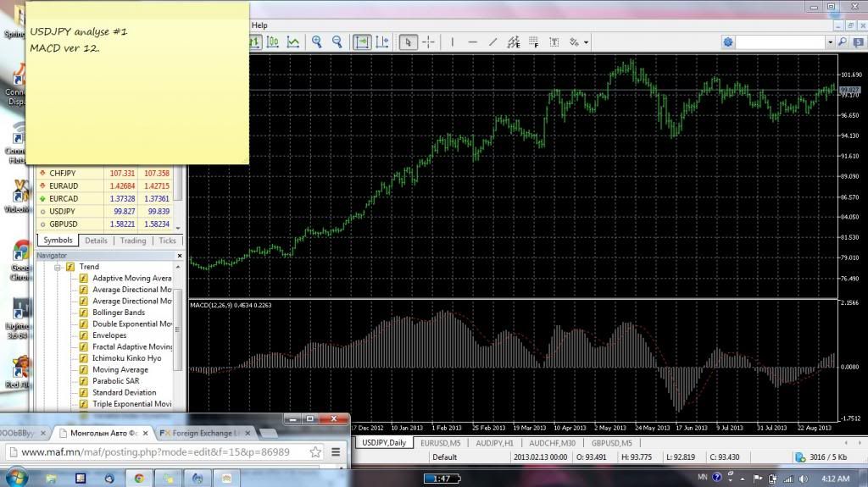Click the Zoom Out magnifier icon

tap(337, 42)
